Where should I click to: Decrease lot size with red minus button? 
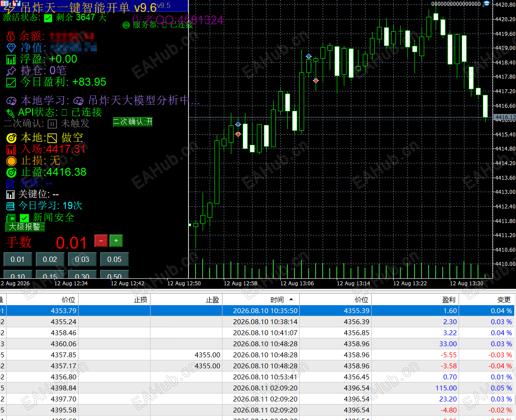coord(101,241)
